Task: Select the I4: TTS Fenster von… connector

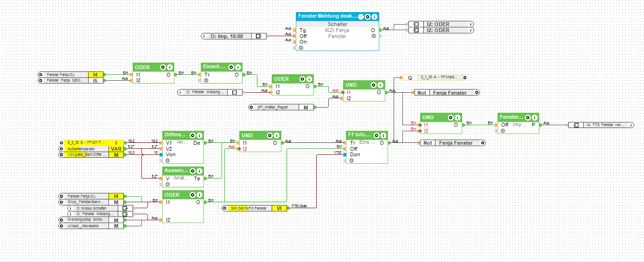Action: tap(602, 125)
